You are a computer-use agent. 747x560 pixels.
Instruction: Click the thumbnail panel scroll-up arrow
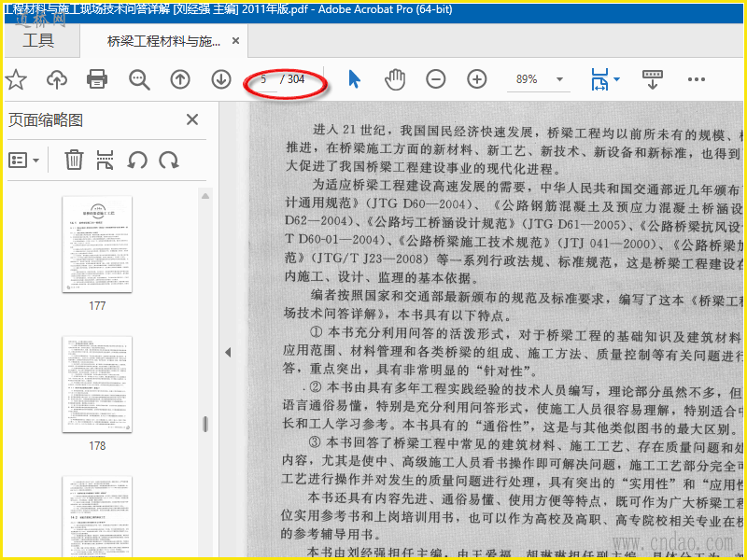(205, 196)
